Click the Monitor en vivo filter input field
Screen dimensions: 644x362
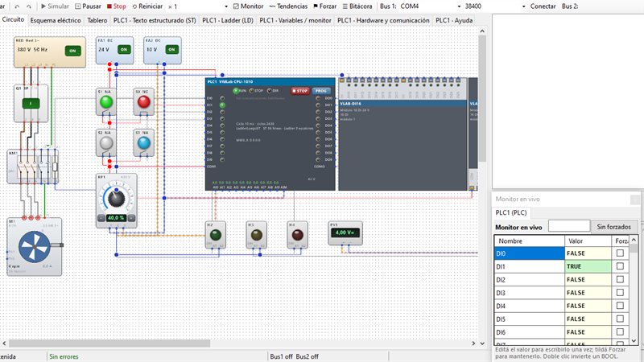(569, 226)
